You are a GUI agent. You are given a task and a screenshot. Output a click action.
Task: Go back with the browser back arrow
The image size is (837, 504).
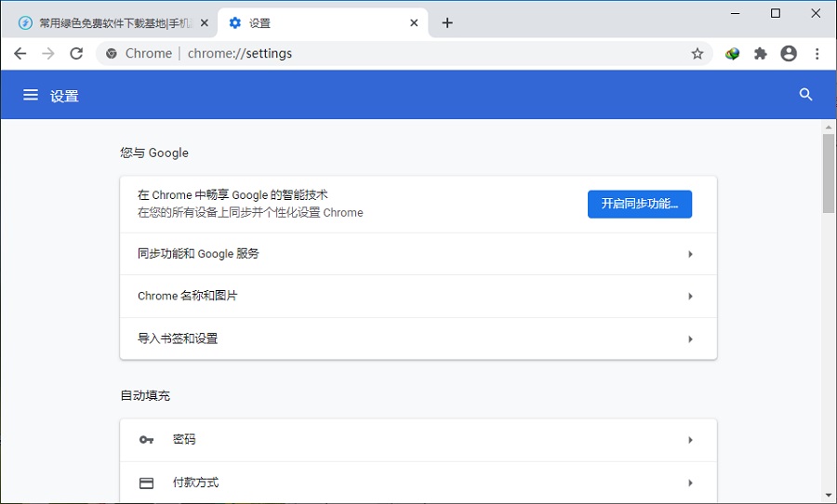(20, 53)
